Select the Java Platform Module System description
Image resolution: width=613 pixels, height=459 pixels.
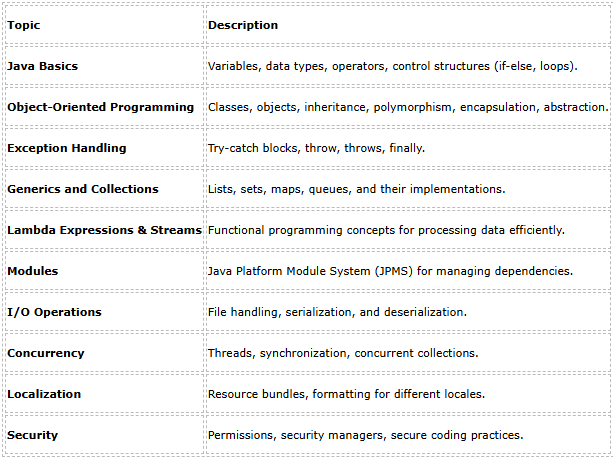(x=390, y=271)
